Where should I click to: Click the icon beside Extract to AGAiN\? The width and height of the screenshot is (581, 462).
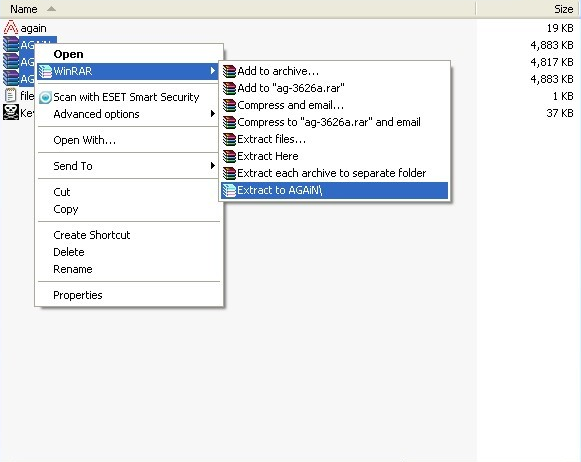coord(229,190)
